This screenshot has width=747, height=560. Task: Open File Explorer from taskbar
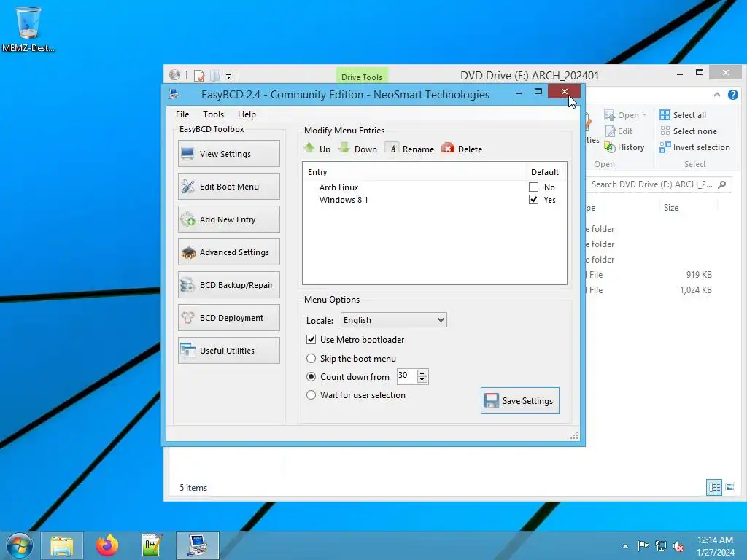pos(62,545)
